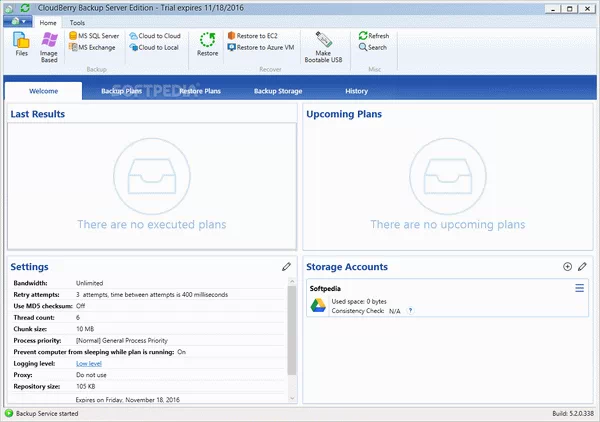Image resolution: width=600 pixels, height=422 pixels.
Task: Edit settings with pencil icon
Action: [287, 267]
